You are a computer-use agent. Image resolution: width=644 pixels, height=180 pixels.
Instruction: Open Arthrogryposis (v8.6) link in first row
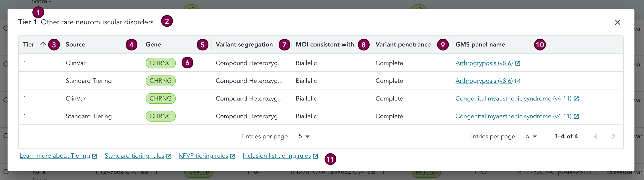point(484,63)
